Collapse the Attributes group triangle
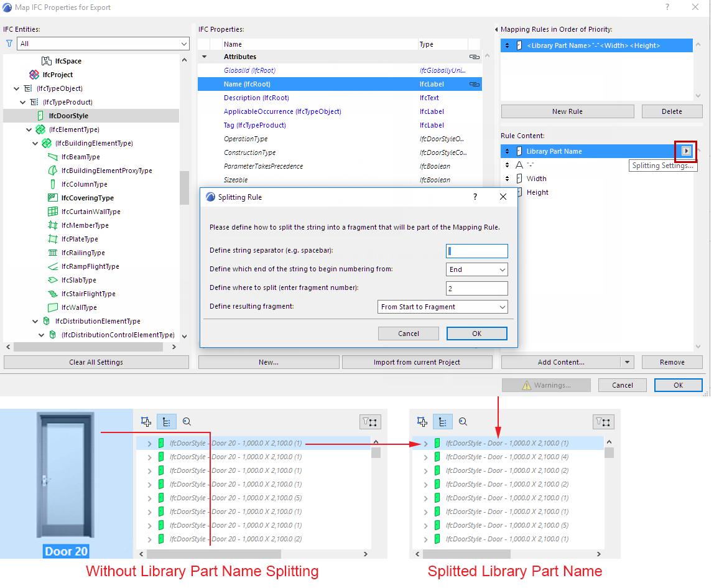Viewport: 714px width, 588px height. tap(205, 57)
